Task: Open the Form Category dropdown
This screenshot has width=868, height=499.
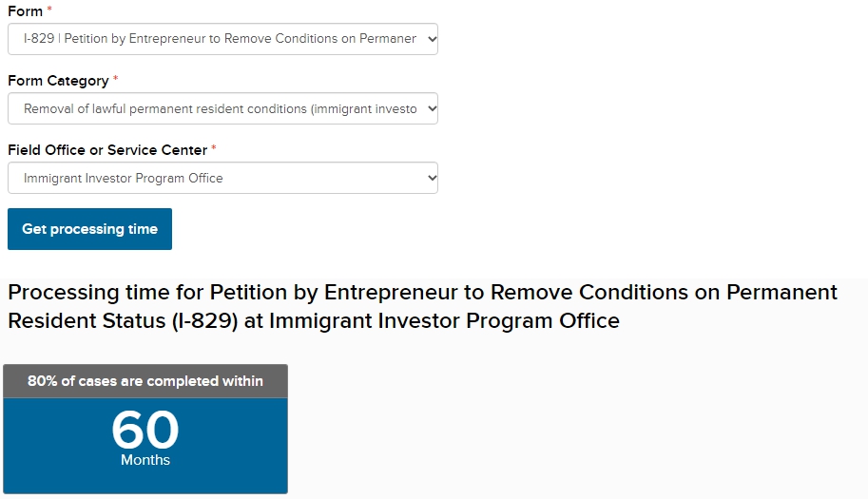Action: tap(222, 108)
